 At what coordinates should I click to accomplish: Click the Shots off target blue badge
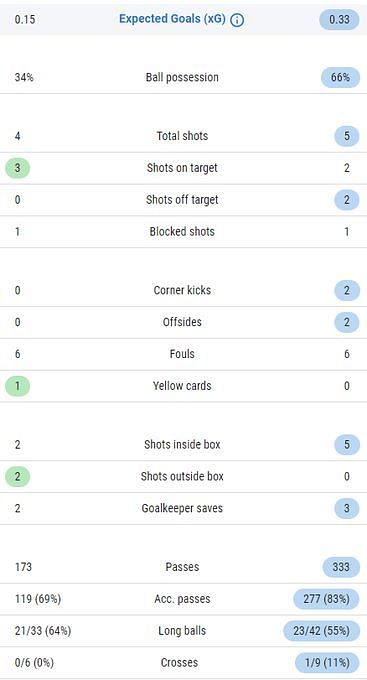347,200
